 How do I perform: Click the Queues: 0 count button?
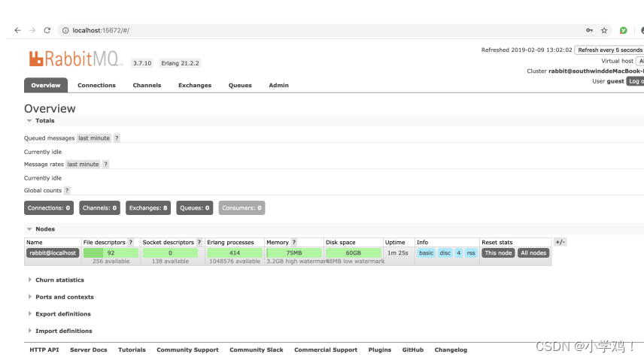click(195, 207)
